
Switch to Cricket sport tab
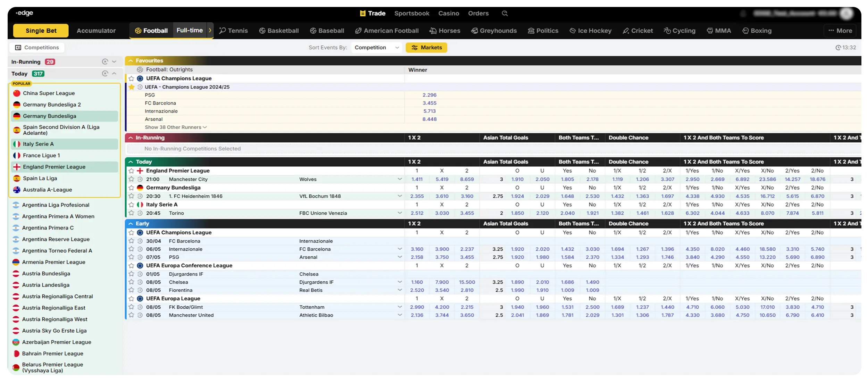click(638, 31)
